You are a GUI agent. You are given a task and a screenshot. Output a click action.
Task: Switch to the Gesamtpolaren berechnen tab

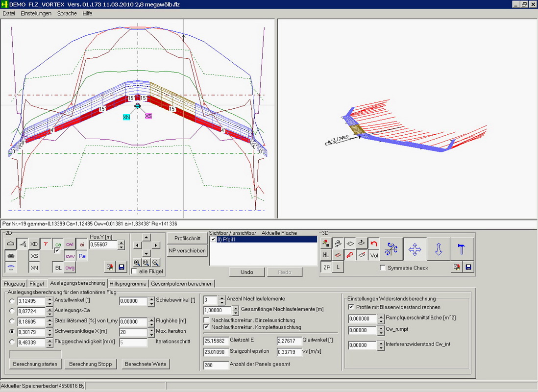click(182, 284)
